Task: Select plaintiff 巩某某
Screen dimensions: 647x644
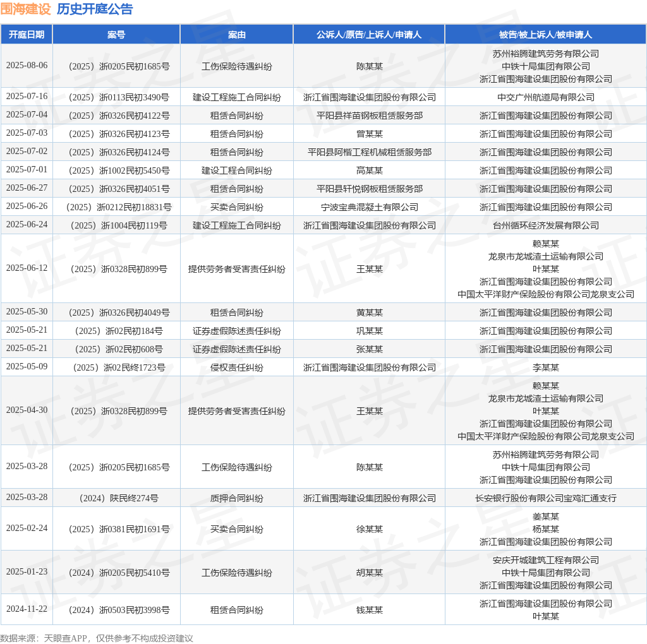Action: [369, 331]
